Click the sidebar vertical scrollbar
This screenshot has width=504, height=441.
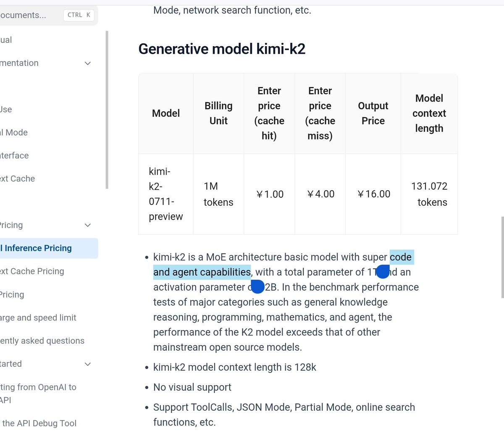point(107,110)
